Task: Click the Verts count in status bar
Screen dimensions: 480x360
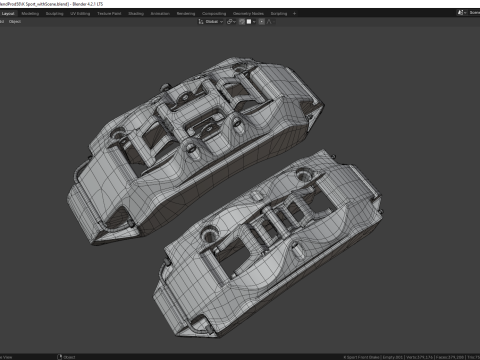Action: pos(420,357)
